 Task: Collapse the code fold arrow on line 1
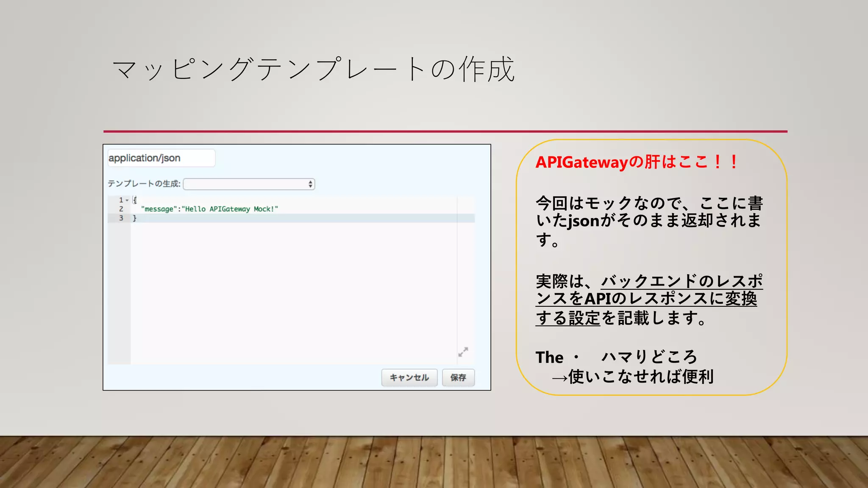click(x=127, y=200)
